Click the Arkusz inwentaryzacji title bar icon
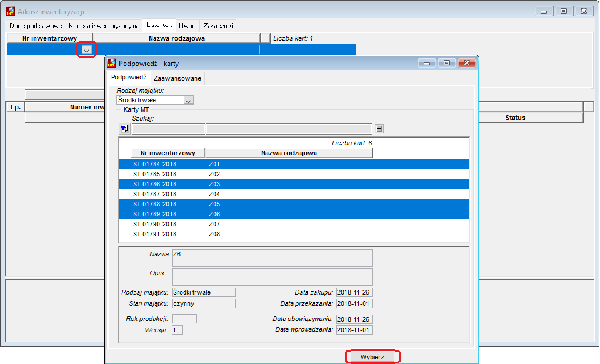This screenshot has height=364, width=600. (11, 12)
